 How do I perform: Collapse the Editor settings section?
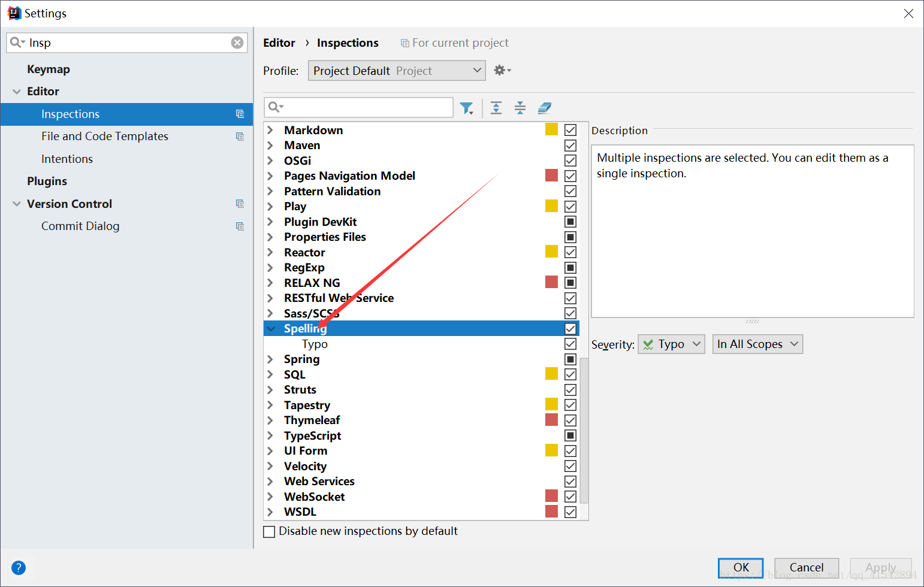[x=17, y=92]
